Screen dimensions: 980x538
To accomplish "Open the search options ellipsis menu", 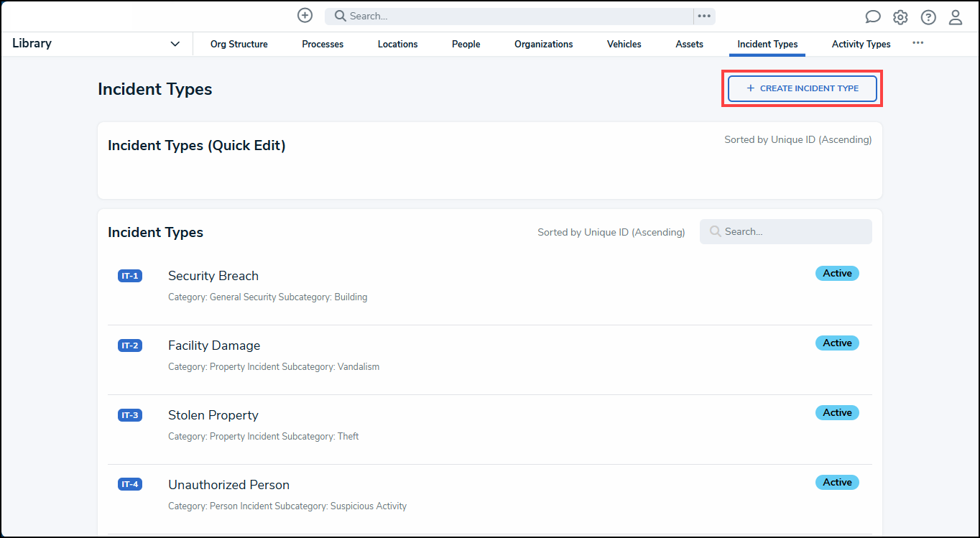I will (704, 16).
